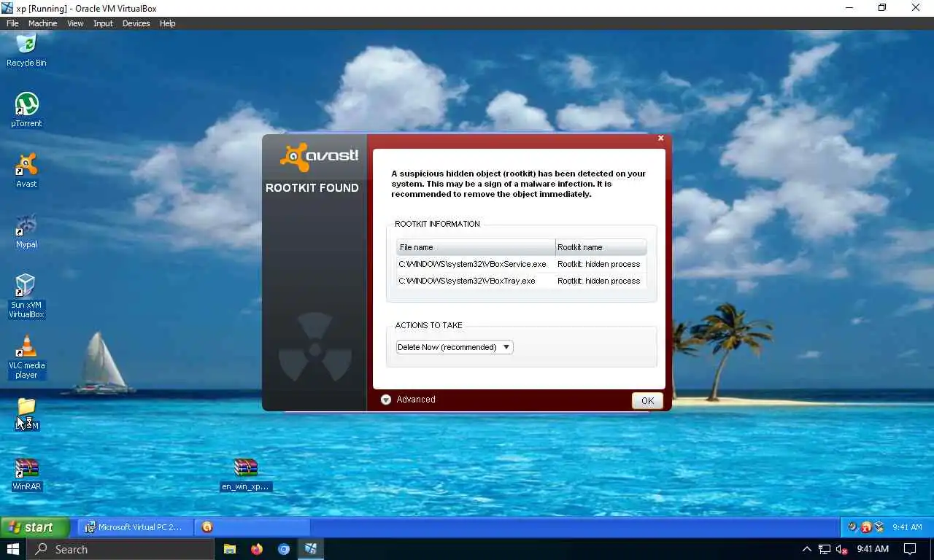Image resolution: width=934 pixels, height=560 pixels.
Task: Select the WinRAR desktop shortcut
Action: (26, 474)
